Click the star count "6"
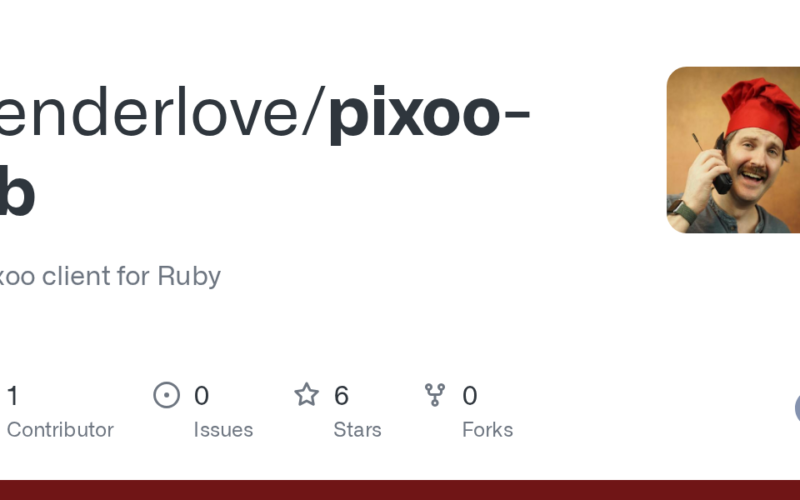Screen dimensions: 800x500 click(341, 396)
